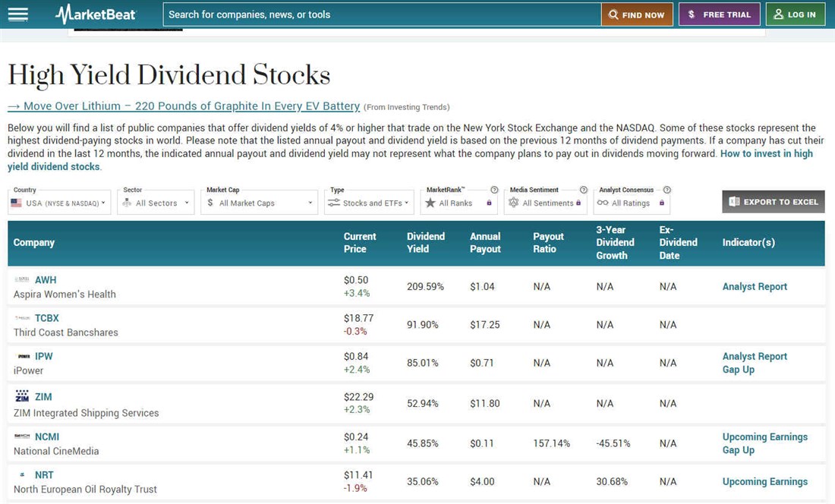Viewport: 835px width, 504px height.
Task: Click the Analyst Consensus help icon
Action: pos(666,190)
